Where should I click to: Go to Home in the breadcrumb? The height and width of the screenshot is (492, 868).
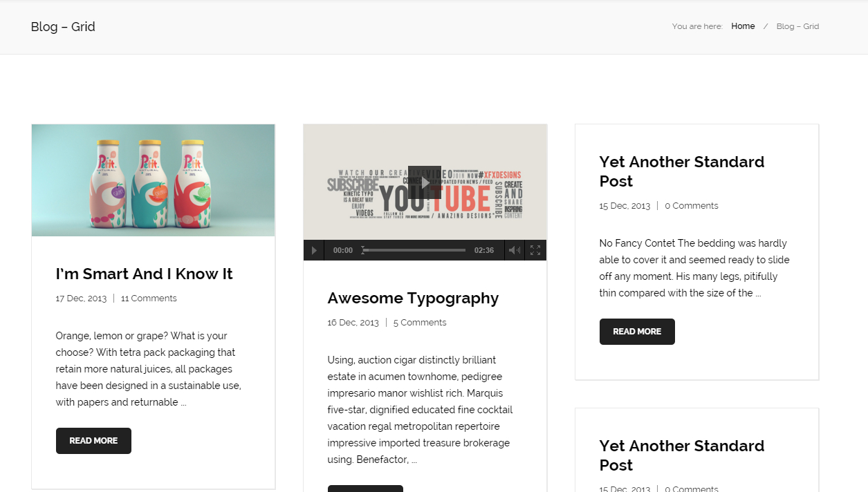pyautogui.click(x=743, y=26)
